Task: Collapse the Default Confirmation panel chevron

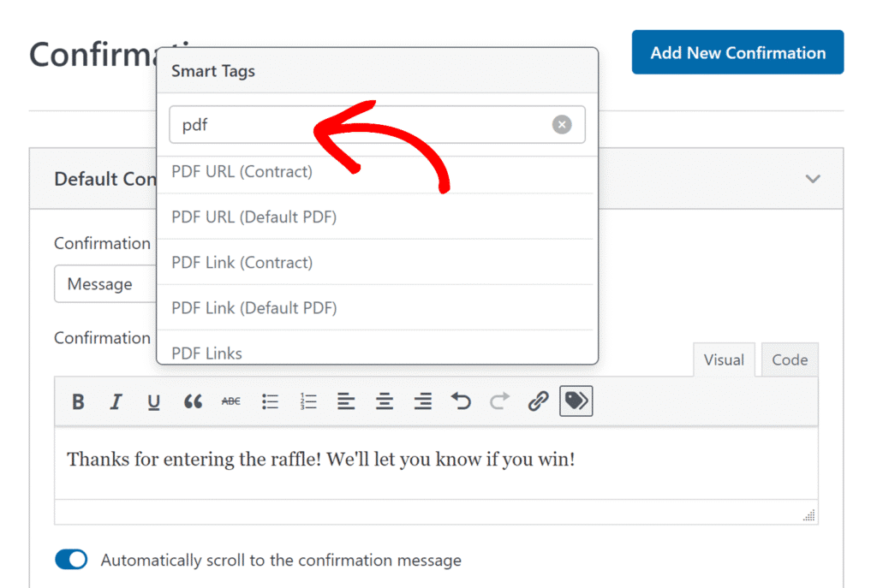Action: (813, 179)
